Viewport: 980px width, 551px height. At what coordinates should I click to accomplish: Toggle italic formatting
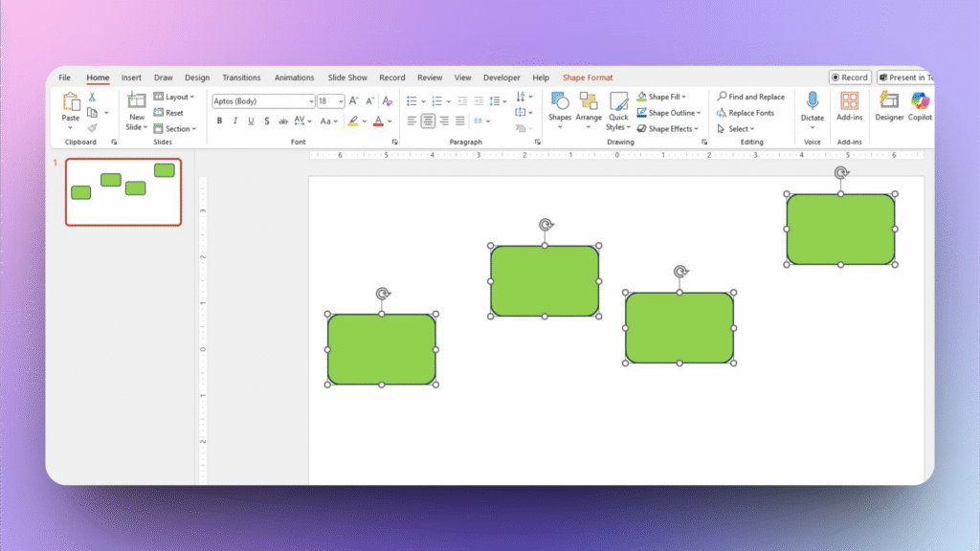click(x=234, y=121)
